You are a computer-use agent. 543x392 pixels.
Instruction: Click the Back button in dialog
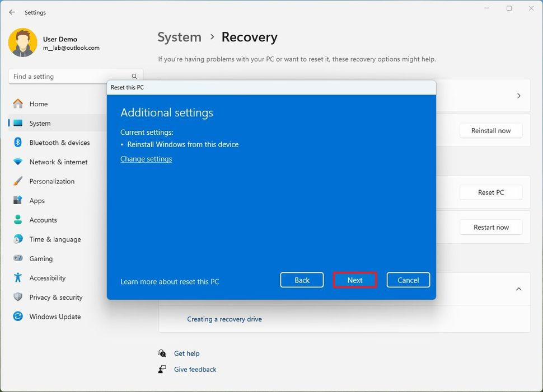302,280
